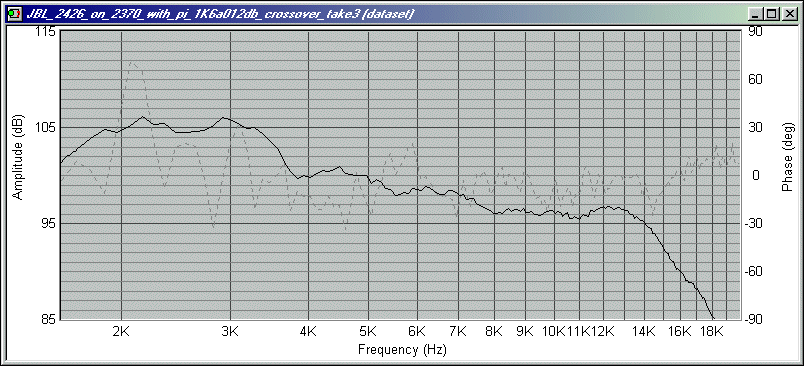Click the 115 amplitude scale value
Screen dimensions: 804x366
[46, 32]
